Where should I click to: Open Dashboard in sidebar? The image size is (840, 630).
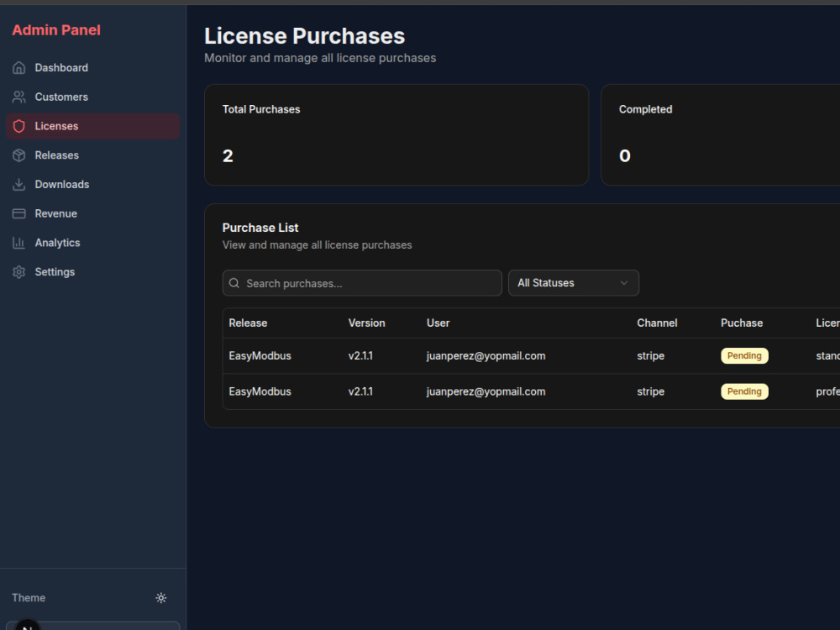[92, 67]
